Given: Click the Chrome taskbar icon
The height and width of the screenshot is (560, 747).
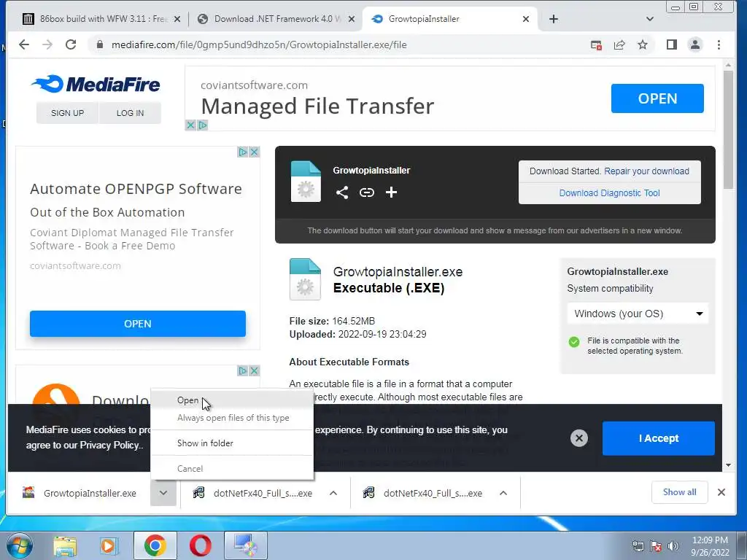Looking at the screenshot, I should tap(155, 545).
